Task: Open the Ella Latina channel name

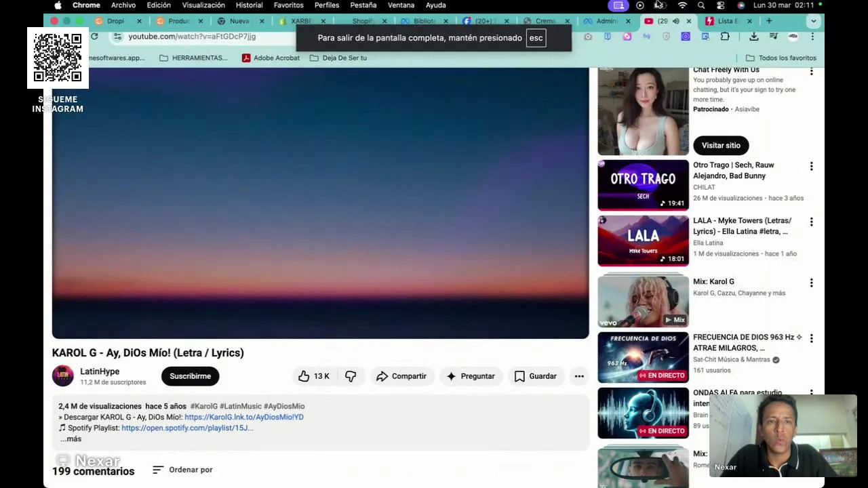Action: pos(708,243)
